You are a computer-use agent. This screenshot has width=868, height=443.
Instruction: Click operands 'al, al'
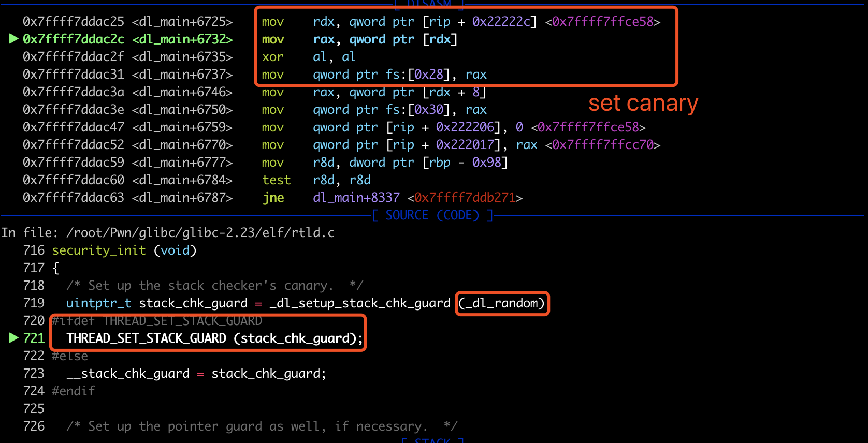pyautogui.click(x=334, y=57)
